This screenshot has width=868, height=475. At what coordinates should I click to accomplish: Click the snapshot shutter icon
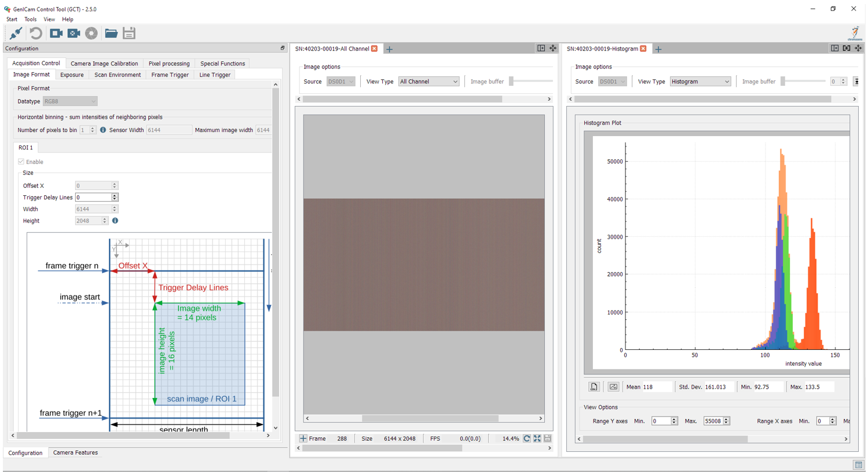click(x=91, y=34)
